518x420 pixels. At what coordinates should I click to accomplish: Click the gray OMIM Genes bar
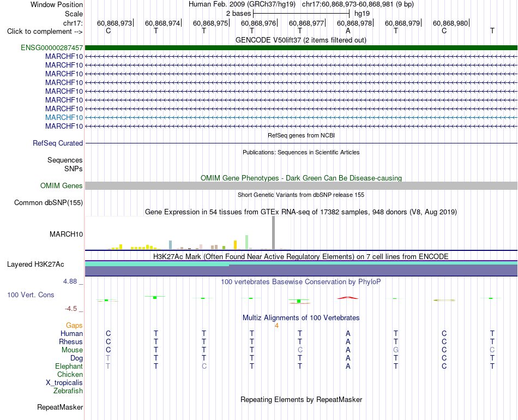tap(301, 185)
